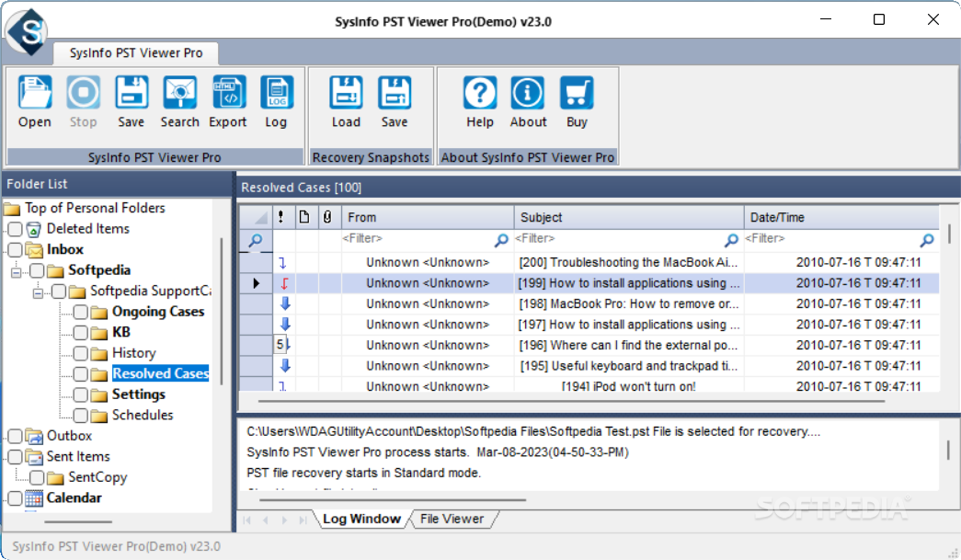The width and height of the screenshot is (961, 560).
Task: Click the importance column header icon
Action: [x=280, y=217]
